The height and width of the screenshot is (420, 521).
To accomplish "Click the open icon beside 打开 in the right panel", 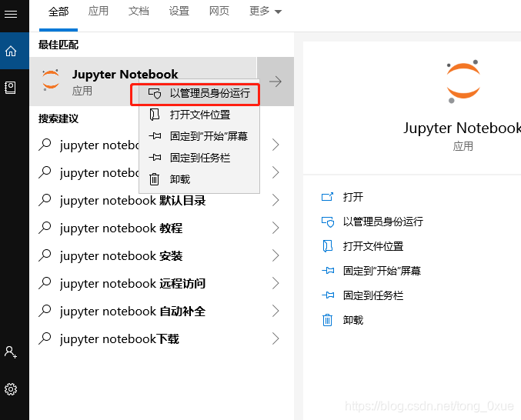I will (x=327, y=197).
